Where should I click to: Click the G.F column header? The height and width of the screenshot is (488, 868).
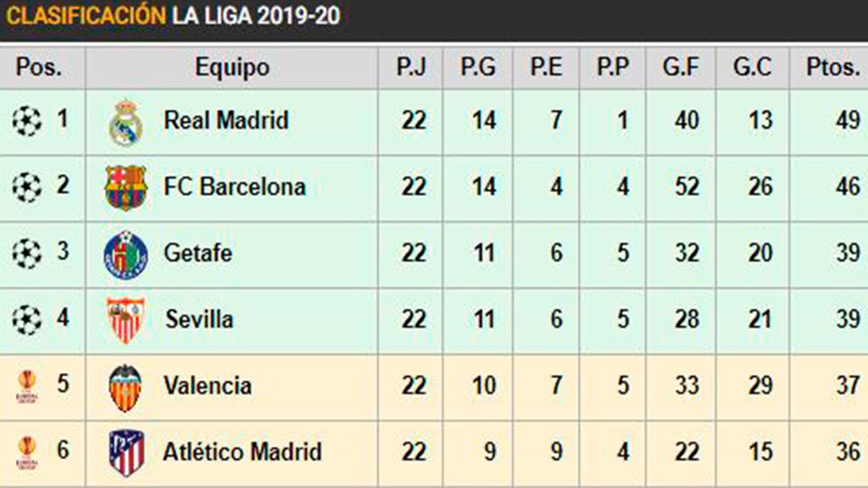681,68
